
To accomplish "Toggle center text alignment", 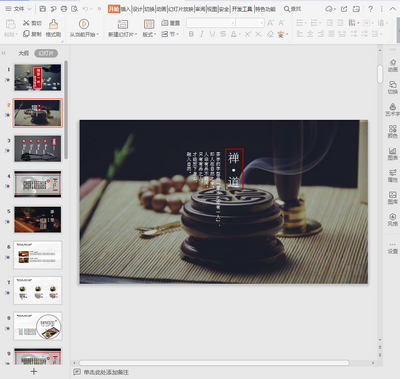I will [310, 34].
